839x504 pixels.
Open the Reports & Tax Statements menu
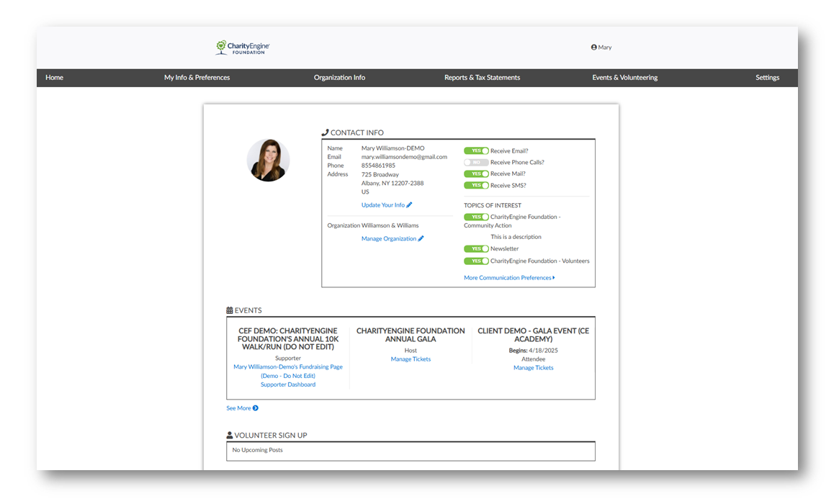pyautogui.click(x=482, y=78)
